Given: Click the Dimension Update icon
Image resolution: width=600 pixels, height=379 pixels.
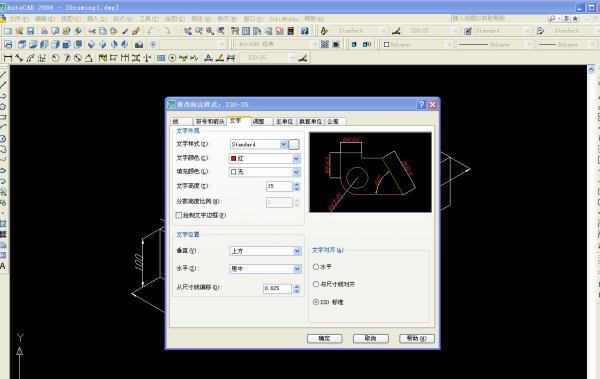Looking at the screenshot, I should pos(231,58).
